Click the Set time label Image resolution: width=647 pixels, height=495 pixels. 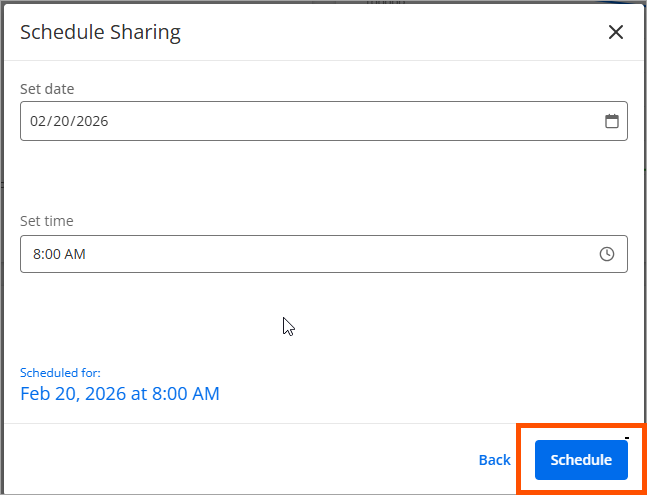pos(47,221)
